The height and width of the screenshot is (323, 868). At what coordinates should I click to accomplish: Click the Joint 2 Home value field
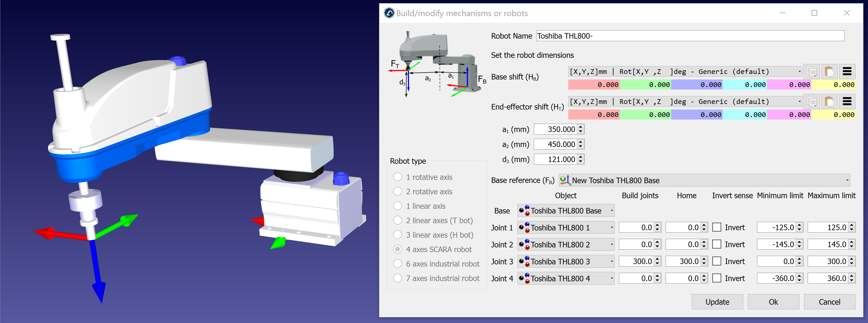(683, 245)
